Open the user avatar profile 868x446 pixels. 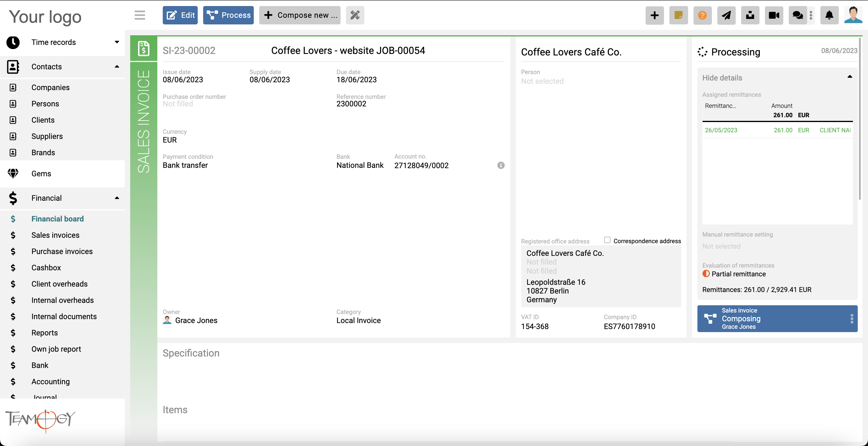pyautogui.click(x=853, y=15)
